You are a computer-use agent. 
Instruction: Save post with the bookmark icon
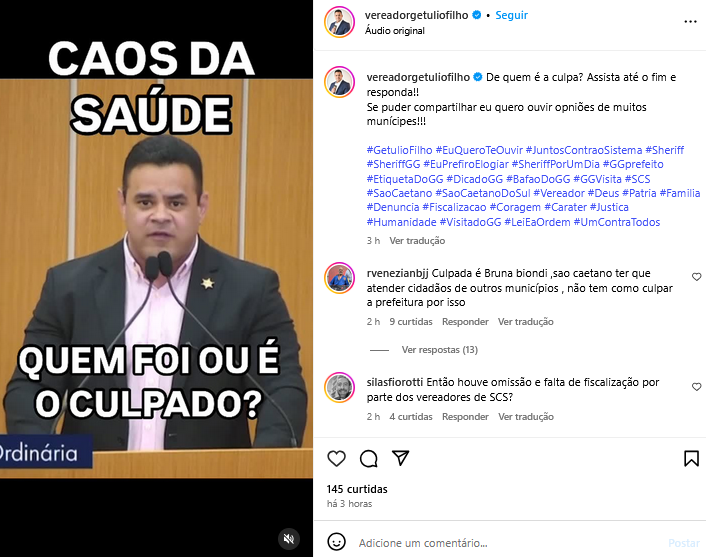click(x=691, y=458)
